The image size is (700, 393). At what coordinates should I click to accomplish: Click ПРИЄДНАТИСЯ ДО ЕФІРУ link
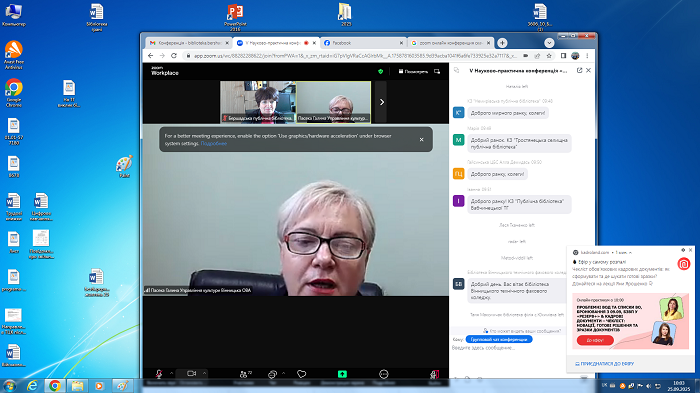pyautogui.click(x=604, y=364)
